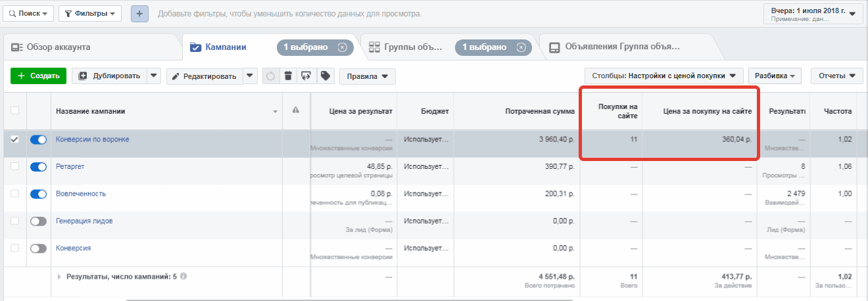
Task: Expand the Фильтры dropdown
Action: [90, 14]
